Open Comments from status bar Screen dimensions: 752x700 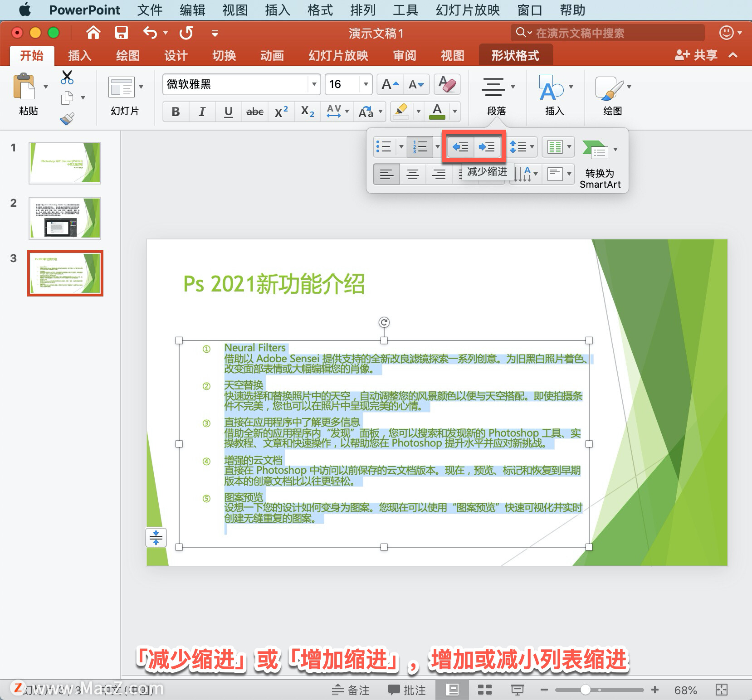(x=407, y=690)
